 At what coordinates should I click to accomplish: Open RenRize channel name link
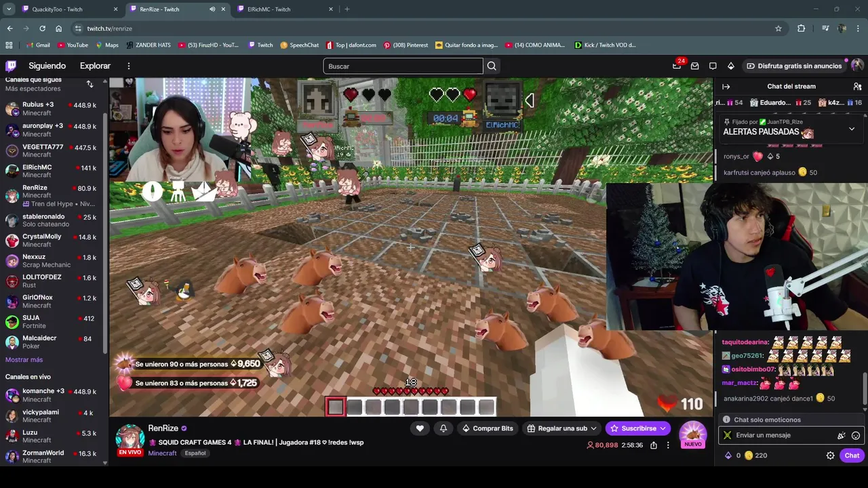(x=163, y=428)
